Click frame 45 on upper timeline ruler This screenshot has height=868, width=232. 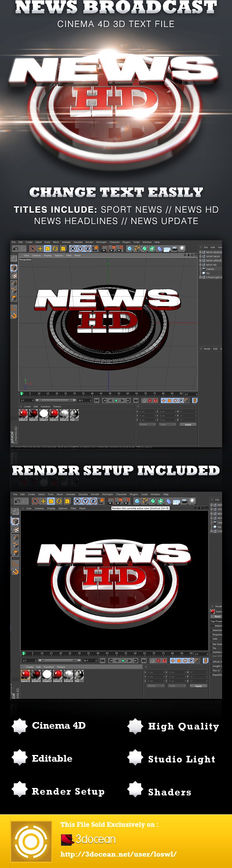click(x=101, y=393)
